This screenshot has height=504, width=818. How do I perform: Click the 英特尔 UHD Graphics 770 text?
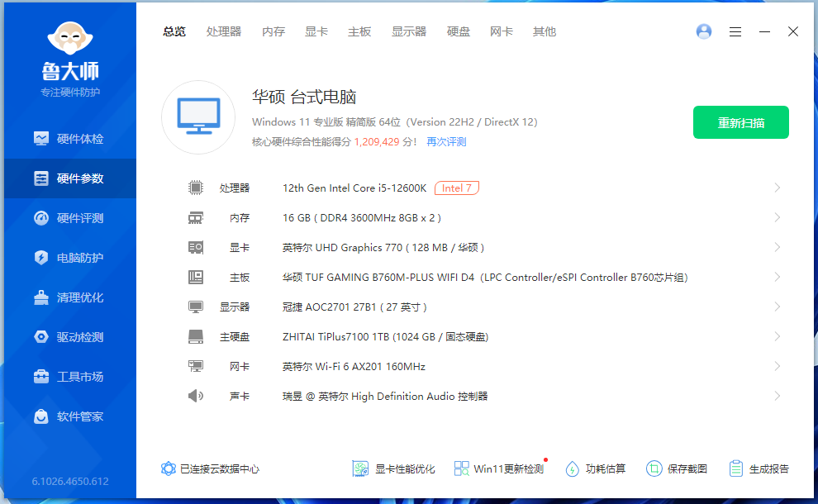coord(383,247)
